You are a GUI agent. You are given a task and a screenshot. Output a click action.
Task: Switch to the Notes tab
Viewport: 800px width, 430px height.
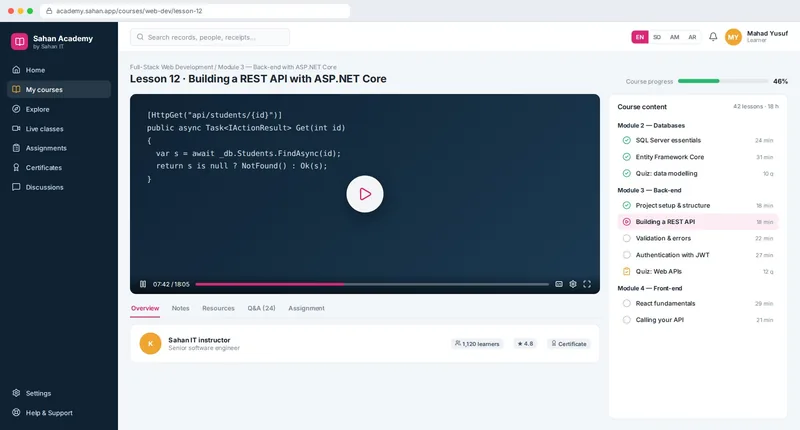pyautogui.click(x=181, y=308)
